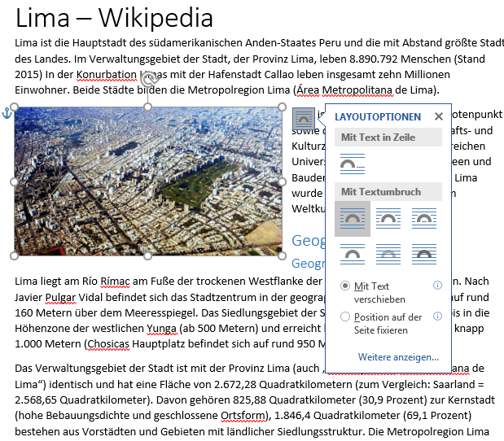Select the aerial photo of Lima
Screen dimensions: 504x441
pyautogui.click(x=148, y=181)
